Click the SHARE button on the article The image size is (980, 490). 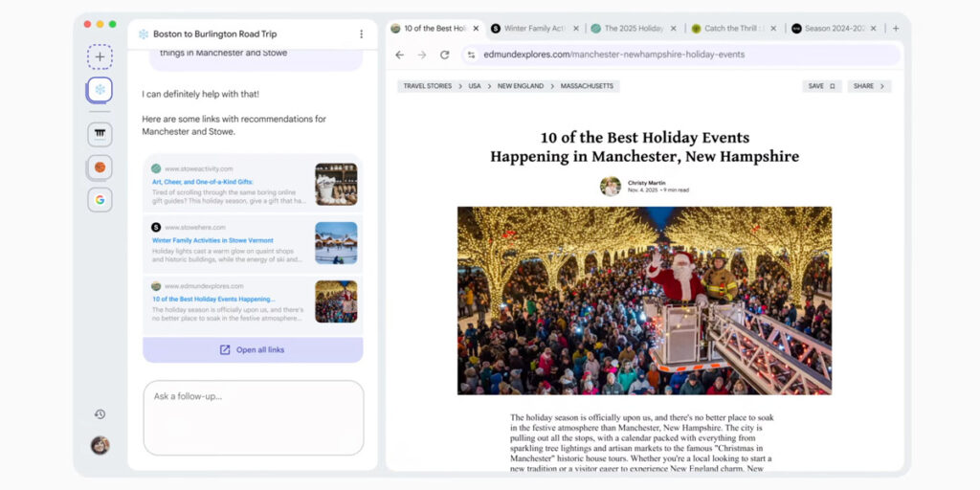click(x=870, y=86)
